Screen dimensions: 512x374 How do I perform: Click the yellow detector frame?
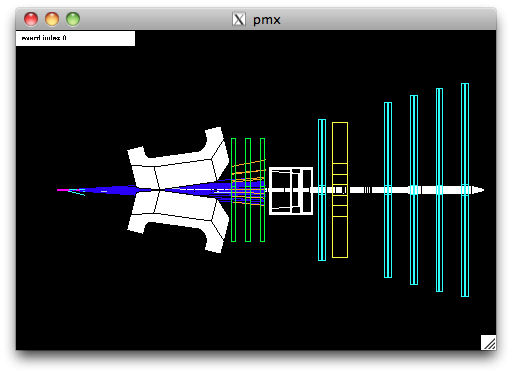click(x=340, y=190)
